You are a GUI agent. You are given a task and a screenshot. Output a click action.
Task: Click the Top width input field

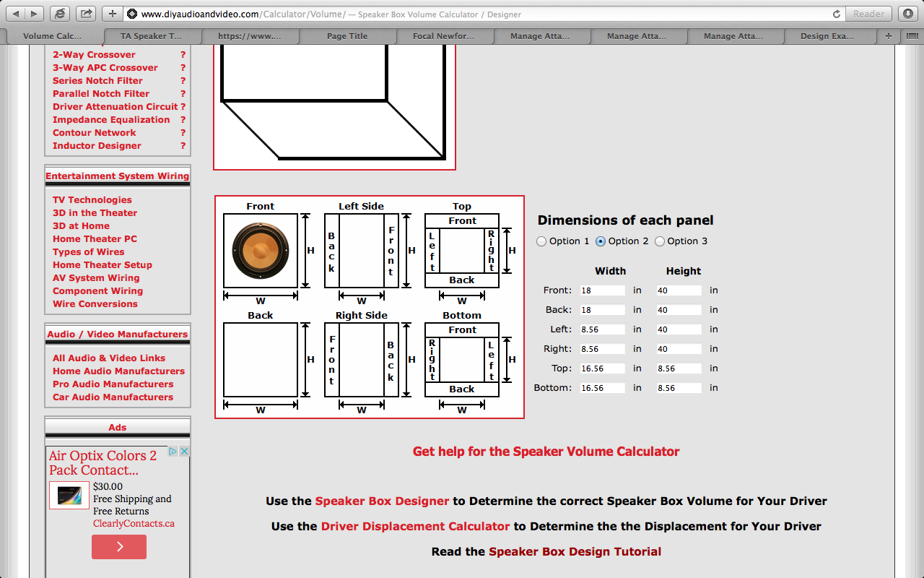pos(602,368)
